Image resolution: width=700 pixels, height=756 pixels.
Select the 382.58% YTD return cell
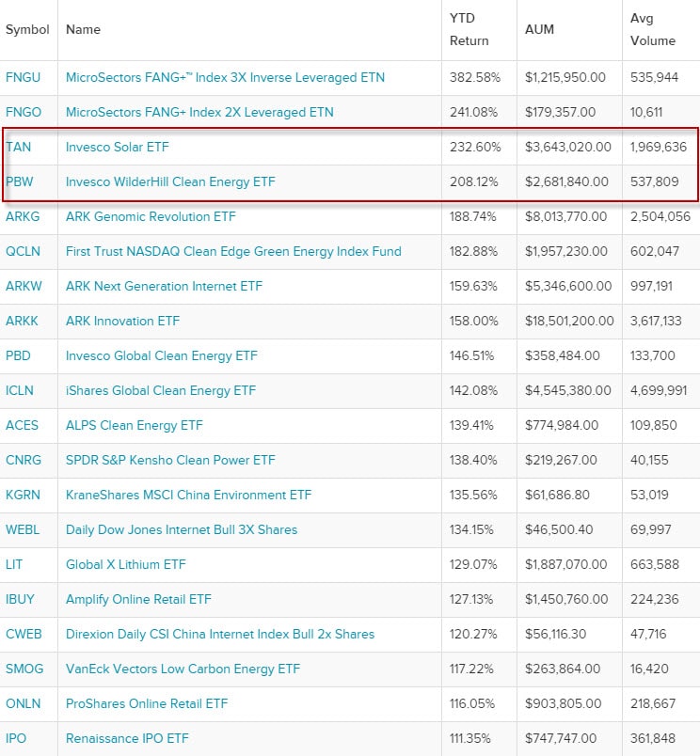pos(475,78)
